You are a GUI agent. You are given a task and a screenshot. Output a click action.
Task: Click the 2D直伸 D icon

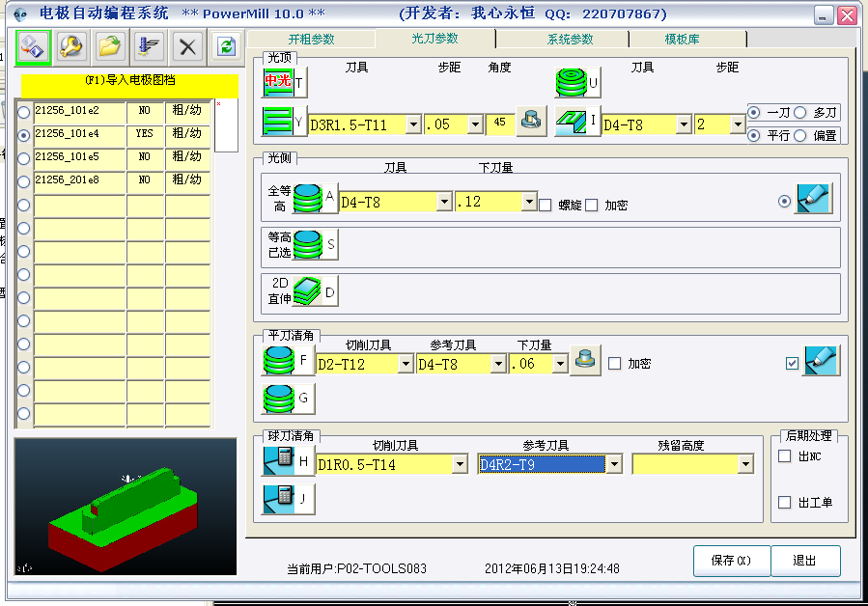(315, 291)
